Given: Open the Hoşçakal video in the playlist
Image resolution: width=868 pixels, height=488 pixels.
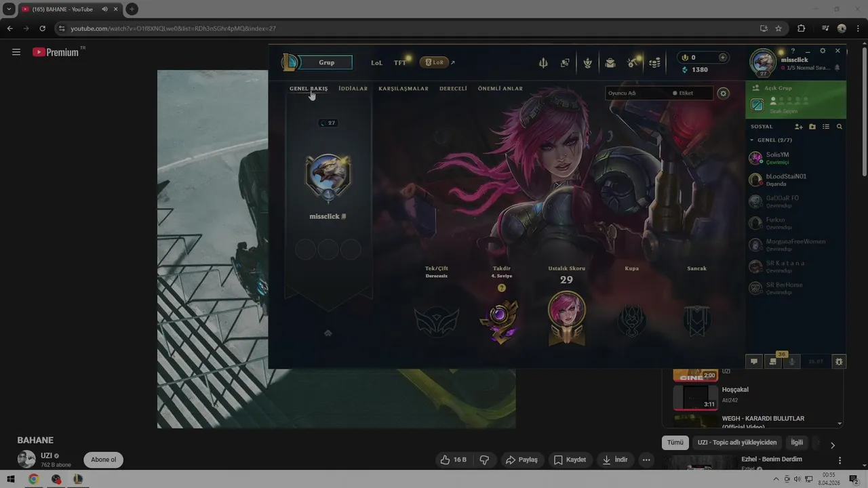Looking at the screenshot, I should pos(753,396).
